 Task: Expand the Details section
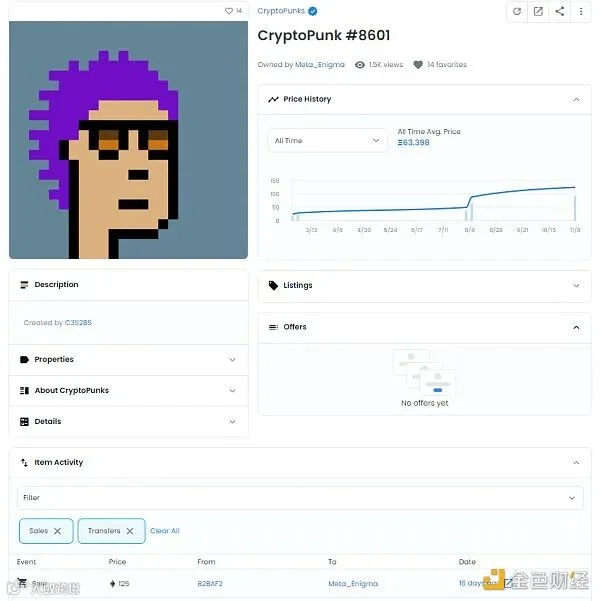coord(128,422)
